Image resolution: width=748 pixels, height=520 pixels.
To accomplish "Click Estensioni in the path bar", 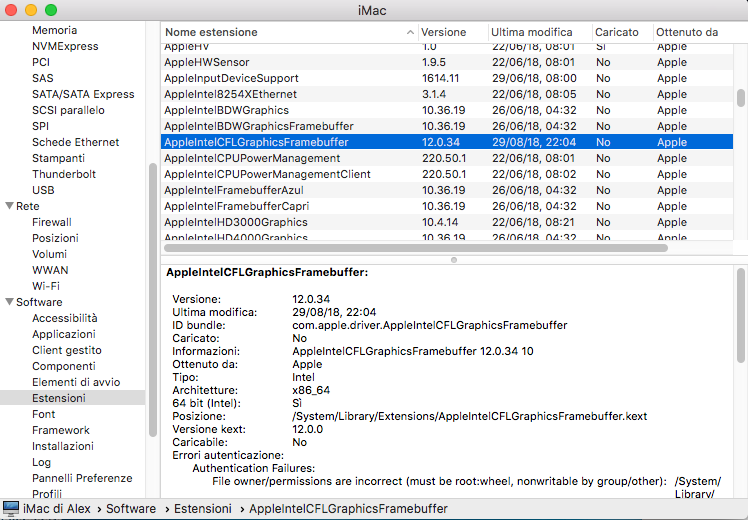I will (203, 509).
